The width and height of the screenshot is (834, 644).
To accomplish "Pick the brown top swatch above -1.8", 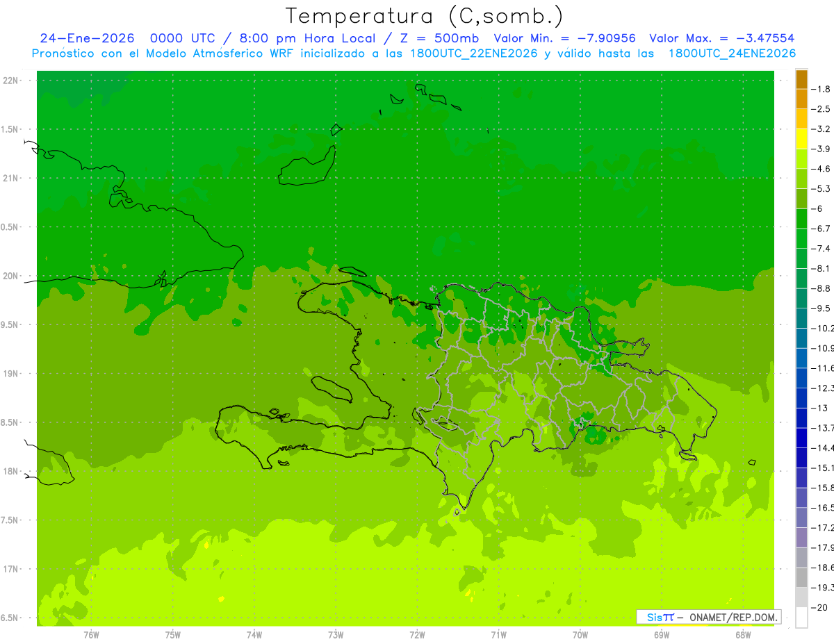I will pyautogui.click(x=801, y=79).
